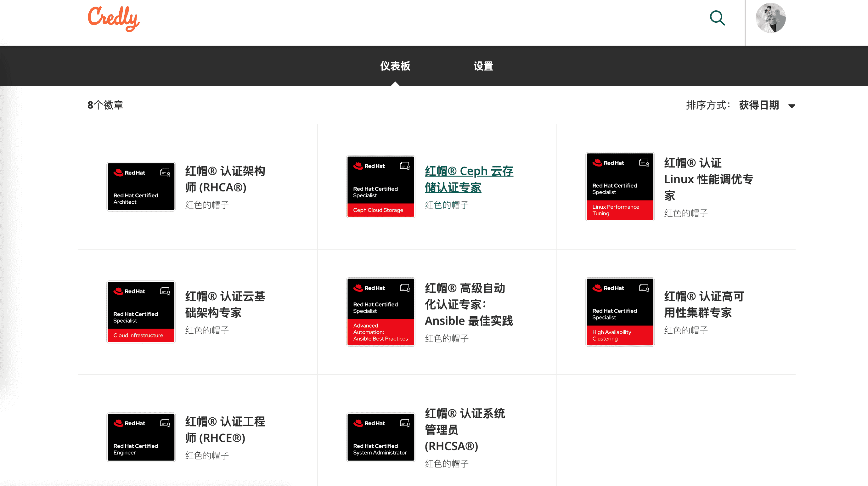The height and width of the screenshot is (486, 868).
Task: Open the 高级自动化认证专家 Ansible 最佳实践 title
Action: tap(469, 304)
